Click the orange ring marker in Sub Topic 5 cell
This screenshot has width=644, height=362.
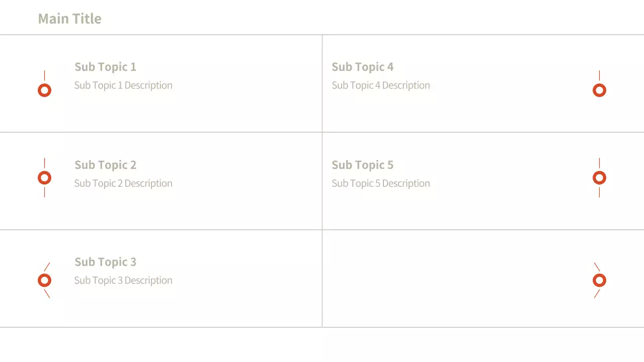coord(599,178)
